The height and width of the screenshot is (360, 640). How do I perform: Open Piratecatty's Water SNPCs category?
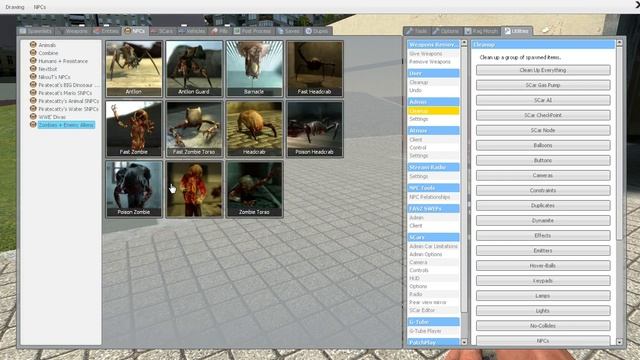[68, 109]
